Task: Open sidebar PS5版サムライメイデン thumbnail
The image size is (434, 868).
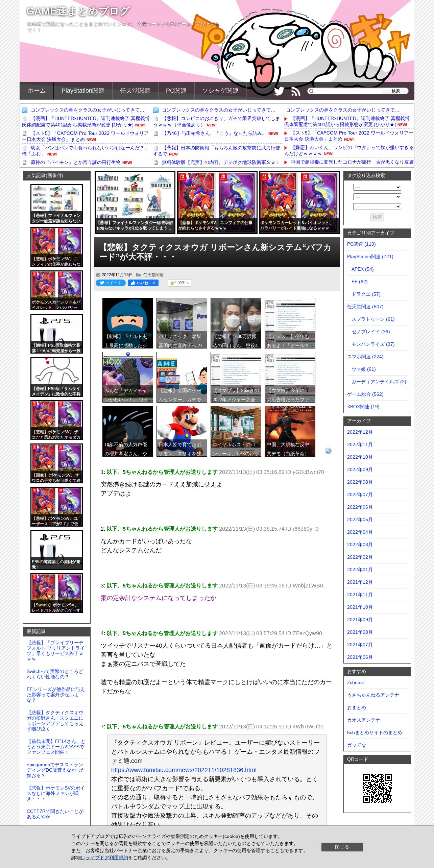Action: pyautogui.click(x=57, y=377)
